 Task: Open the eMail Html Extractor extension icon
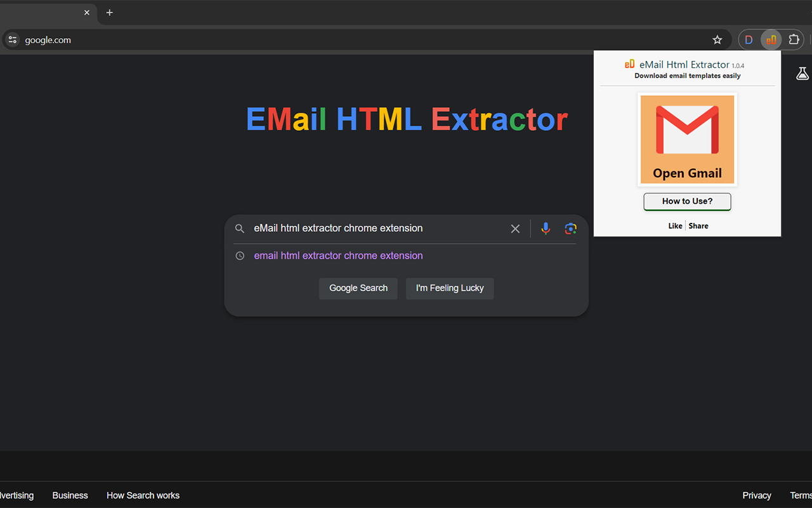click(771, 40)
